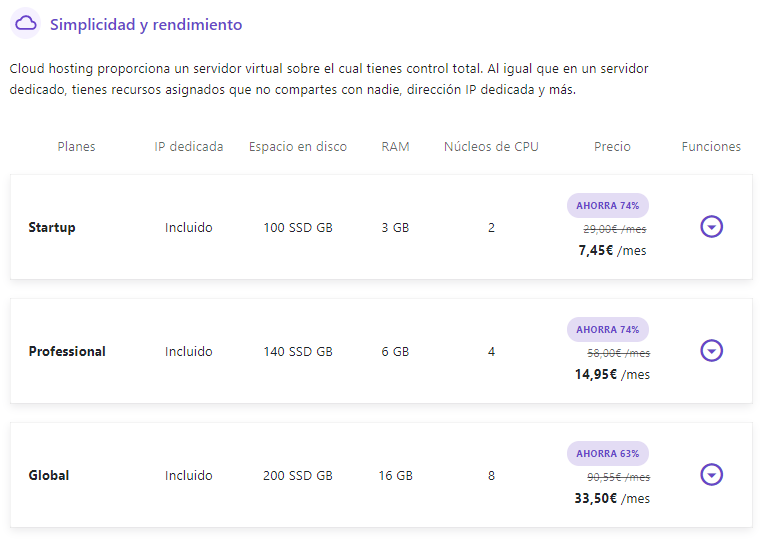Click the Planes column header
The image size is (762, 546).
coord(76,146)
